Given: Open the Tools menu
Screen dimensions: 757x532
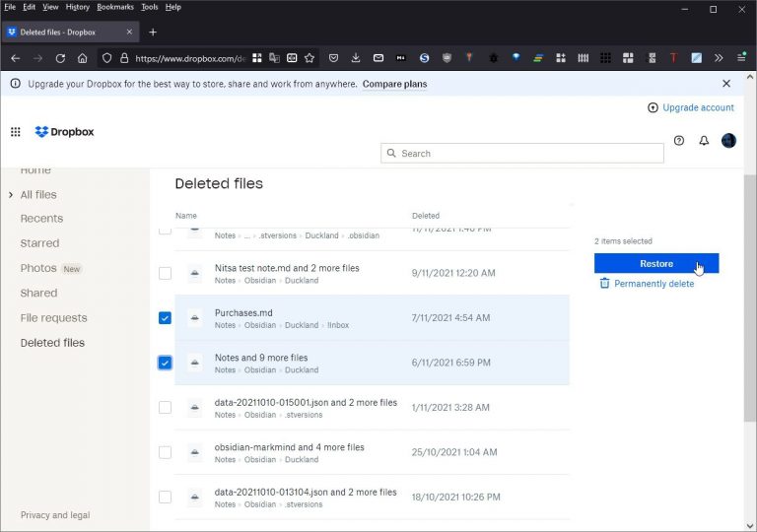Looking at the screenshot, I should coord(149,7).
